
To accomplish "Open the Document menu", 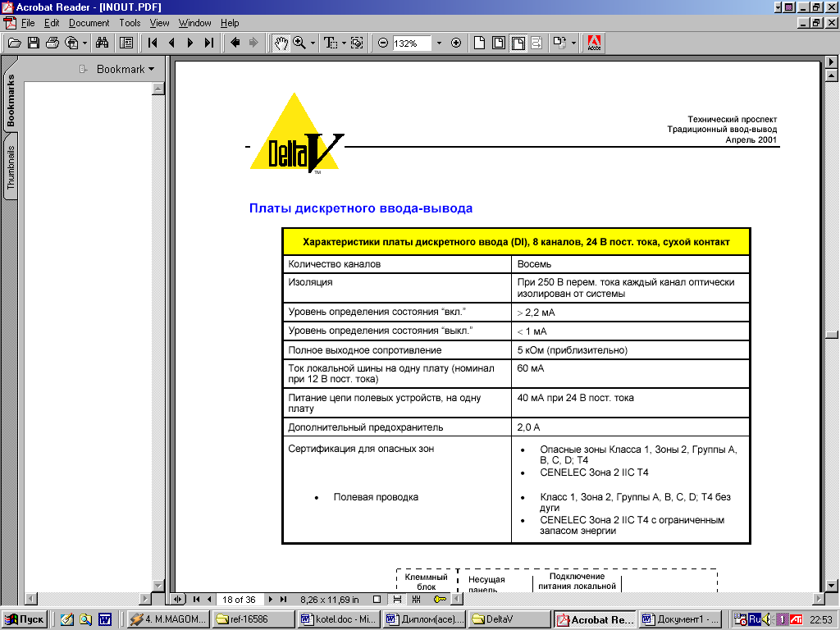I will 89,23.
